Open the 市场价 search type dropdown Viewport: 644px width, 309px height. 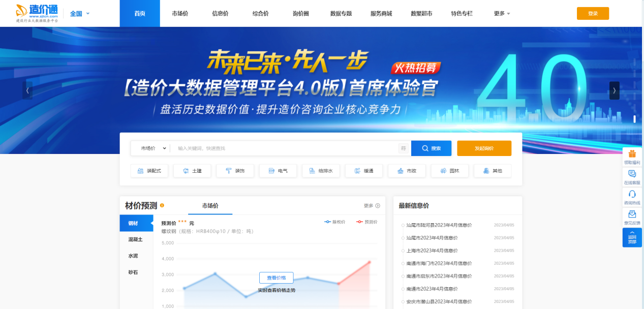click(x=153, y=148)
